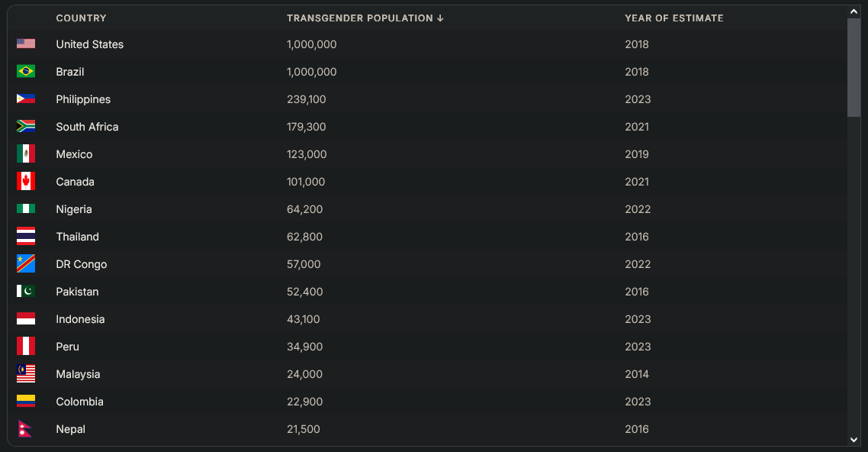
Task: Click the Brazil flag icon
Action: click(26, 72)
